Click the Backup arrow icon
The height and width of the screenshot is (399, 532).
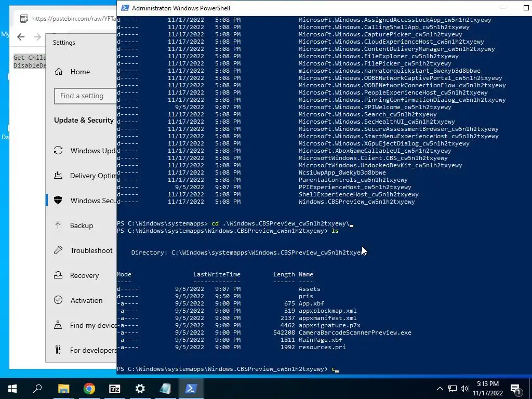[x=58, y=225]
